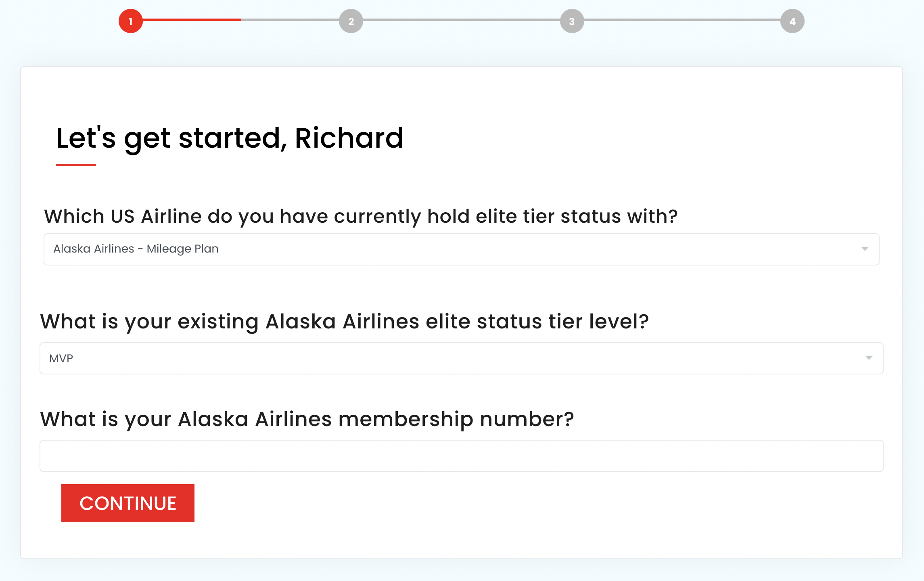The width and height of the screenshot is (924, 581).
Task: Click the selected "Alaska Airlines - Mileage Plan" text
Action: point(136,249)
